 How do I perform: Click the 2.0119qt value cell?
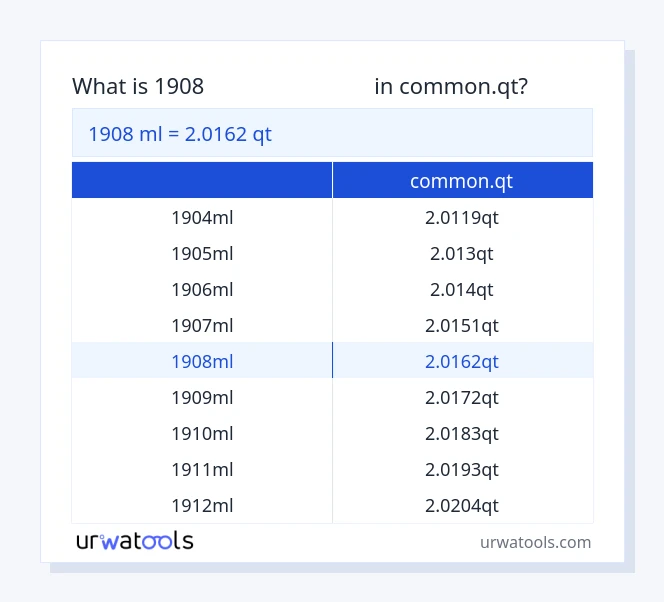462,217
